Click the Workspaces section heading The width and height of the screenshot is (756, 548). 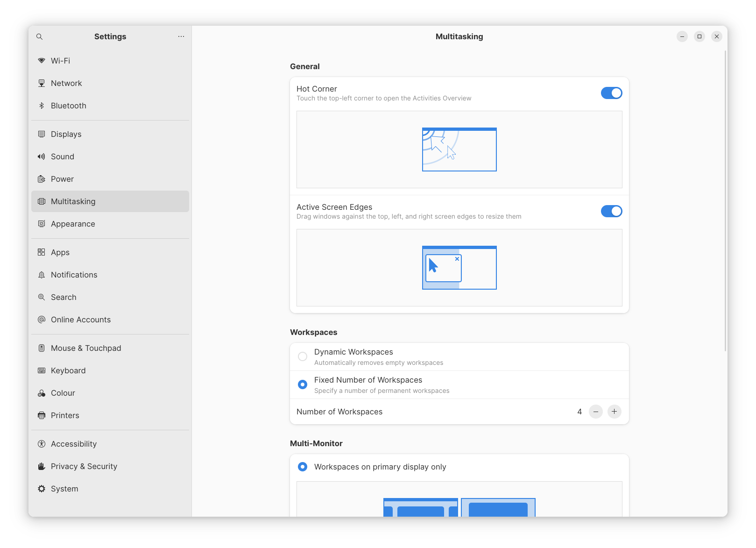(314, 332)
